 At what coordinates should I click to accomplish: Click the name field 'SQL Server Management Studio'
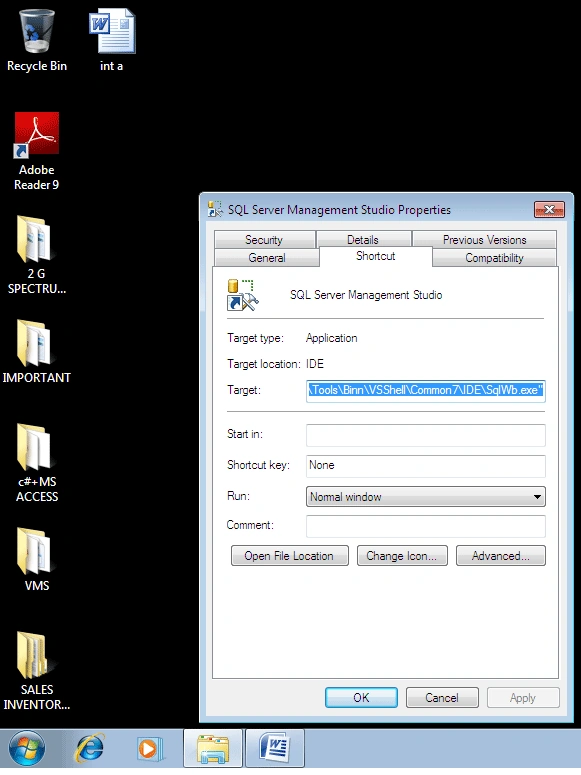point(366,295)
